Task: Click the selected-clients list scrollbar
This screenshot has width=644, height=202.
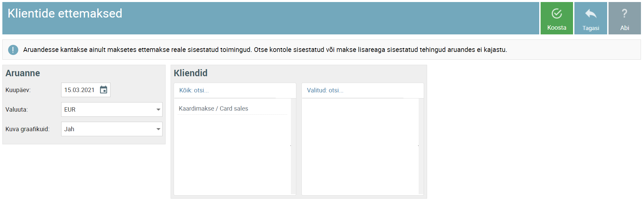Action: (421, 146)
